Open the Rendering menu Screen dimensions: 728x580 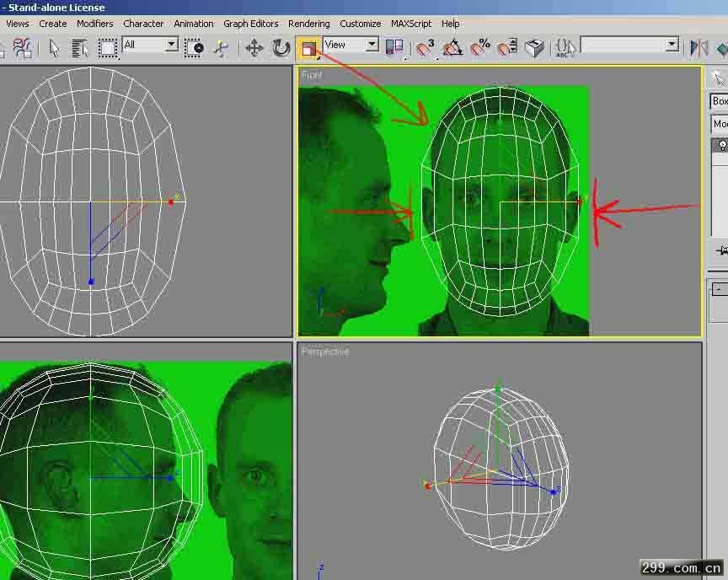308,24
